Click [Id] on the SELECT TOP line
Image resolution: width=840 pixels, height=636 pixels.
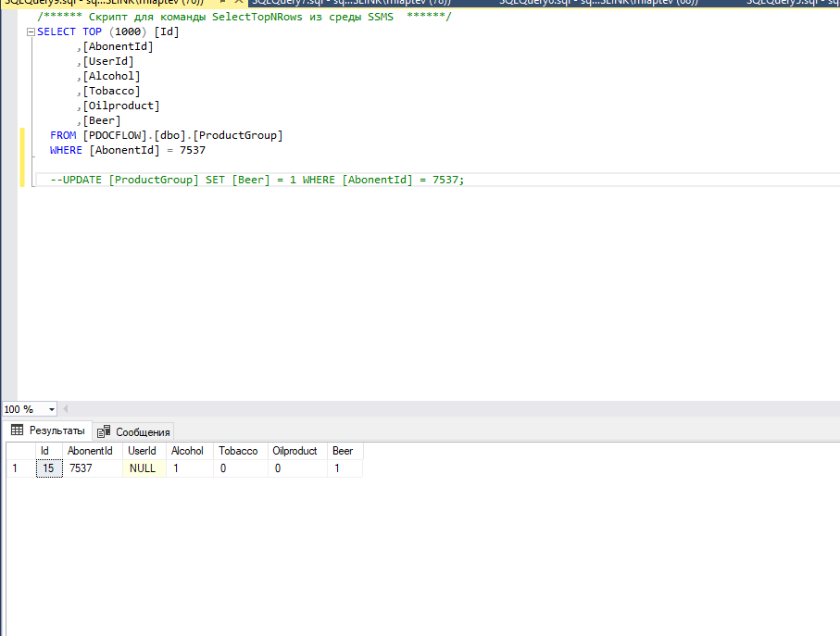[x=167, y=31]
